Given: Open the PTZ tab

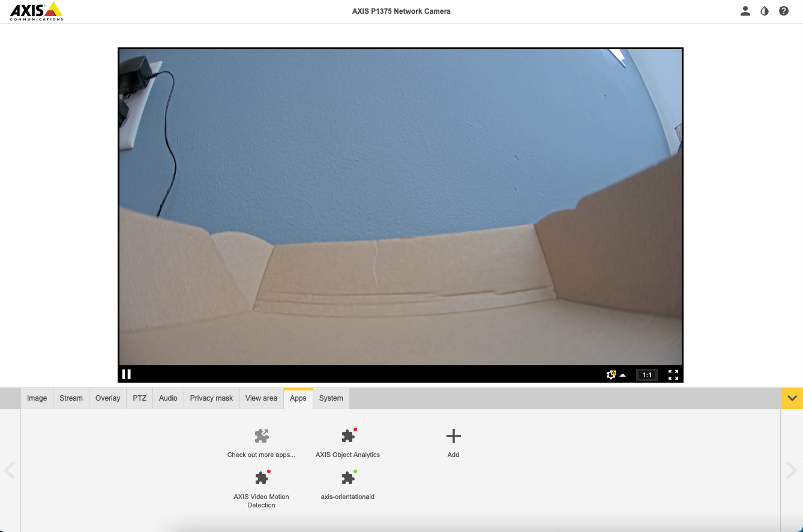Looking at the screenshot, I should click(x=139, y=398).
